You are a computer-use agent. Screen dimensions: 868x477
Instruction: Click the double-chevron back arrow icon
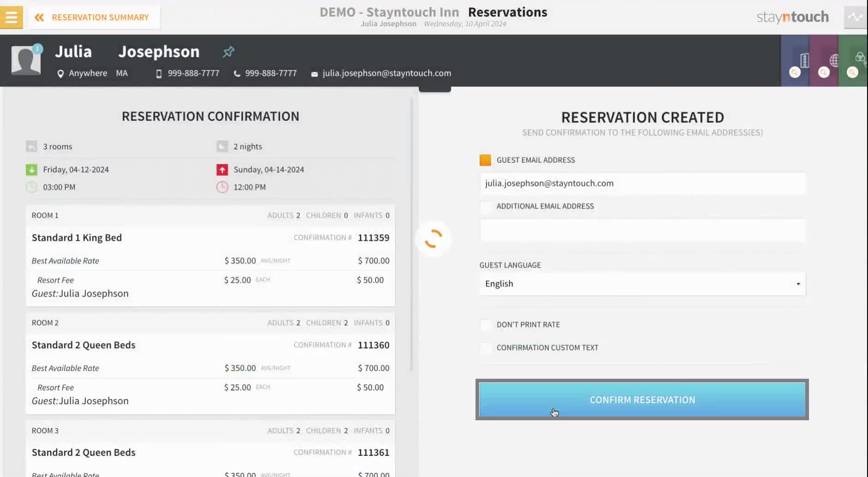coord(39,18)
